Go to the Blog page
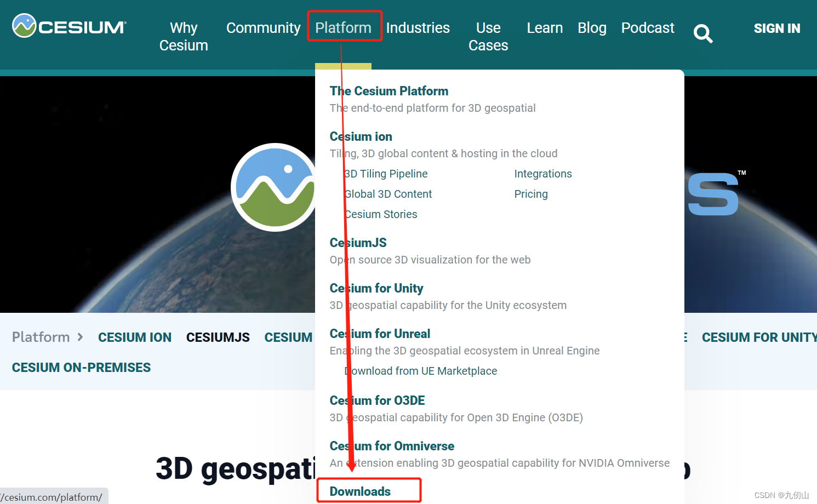817x504 pixels. 592,27
